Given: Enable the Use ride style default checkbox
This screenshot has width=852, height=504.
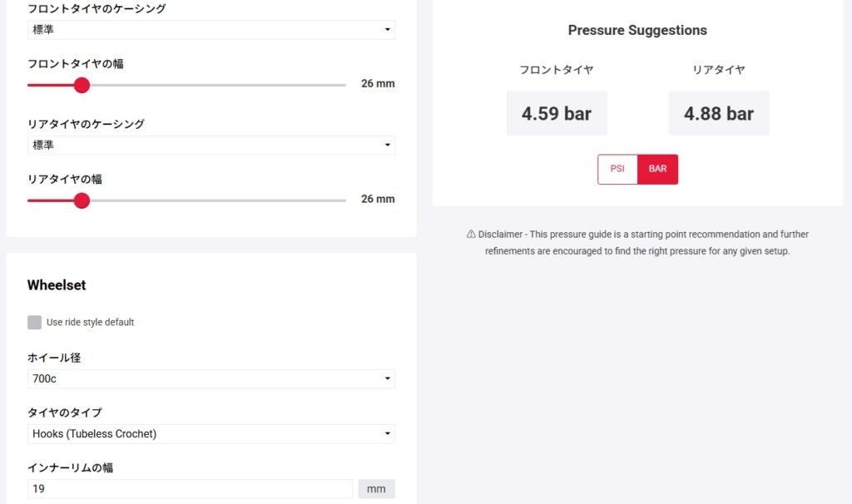Looking at the screenshot, I should (x=34, y=323).
